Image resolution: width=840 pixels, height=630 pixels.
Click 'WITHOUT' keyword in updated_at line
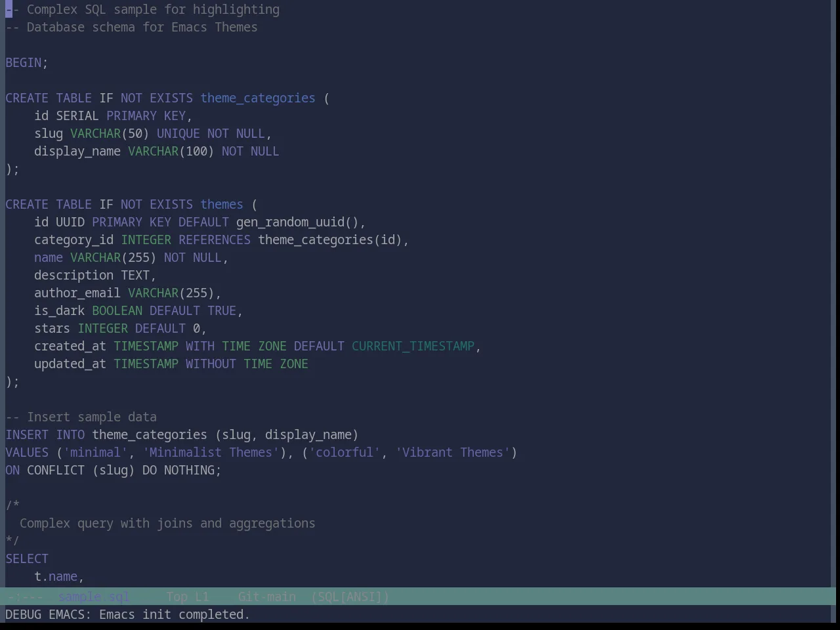211,364
